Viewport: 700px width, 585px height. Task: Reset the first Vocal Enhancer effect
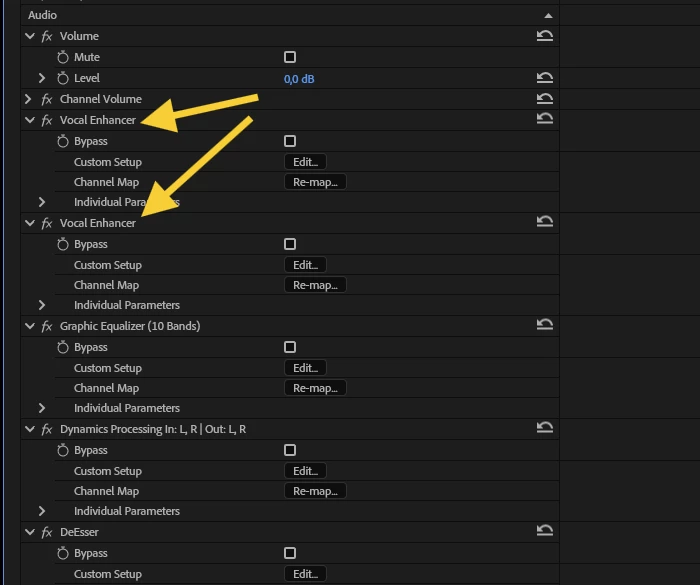click(545, 118)
